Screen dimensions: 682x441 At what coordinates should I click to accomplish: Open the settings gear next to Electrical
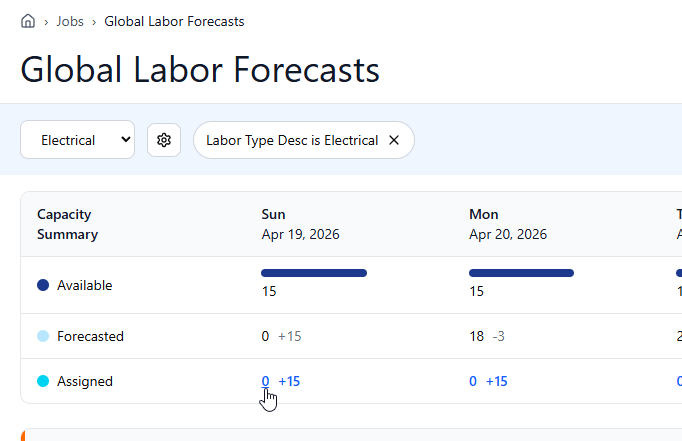point(164,140)
